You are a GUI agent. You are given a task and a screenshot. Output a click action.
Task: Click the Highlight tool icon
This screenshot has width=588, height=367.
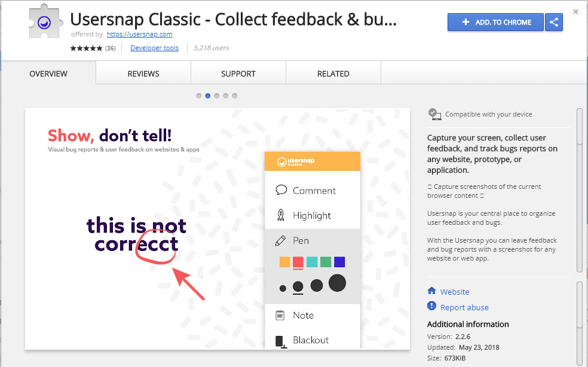click(x=281, y=215)
